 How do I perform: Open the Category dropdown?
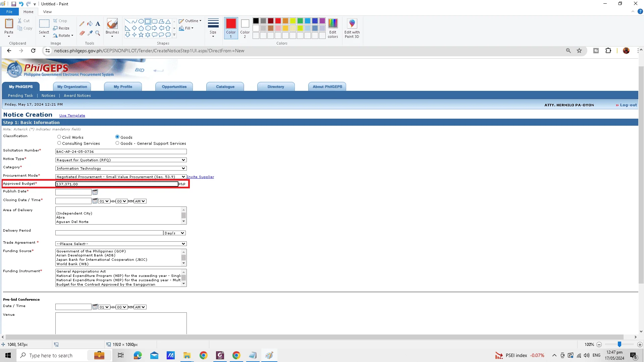pyautogui.click(x=121, y=168)
